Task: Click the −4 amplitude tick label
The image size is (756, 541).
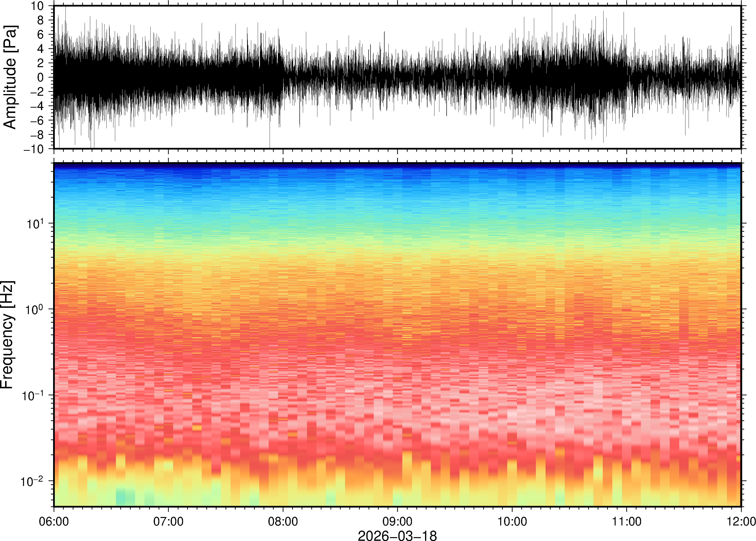Action: click(x=37, y=106)
